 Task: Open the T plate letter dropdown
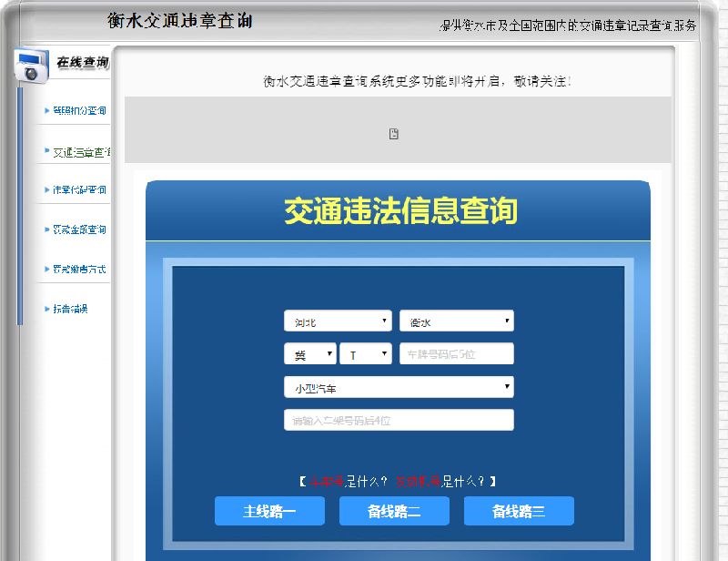tap(366, 353)
